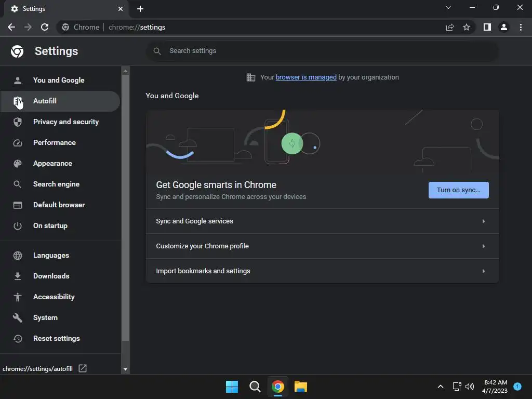532x399 pixels.
Task: Follow the browser is managed link
Action: click(305, 77)
